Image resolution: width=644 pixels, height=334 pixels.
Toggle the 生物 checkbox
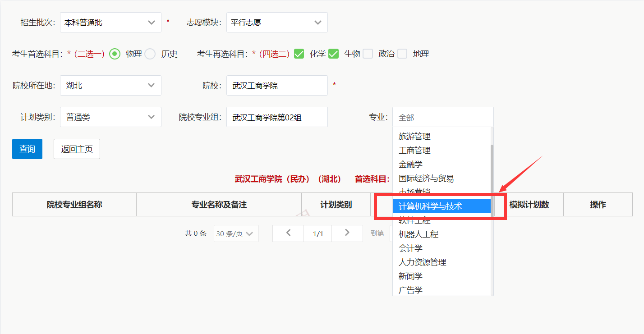(334, 54)
